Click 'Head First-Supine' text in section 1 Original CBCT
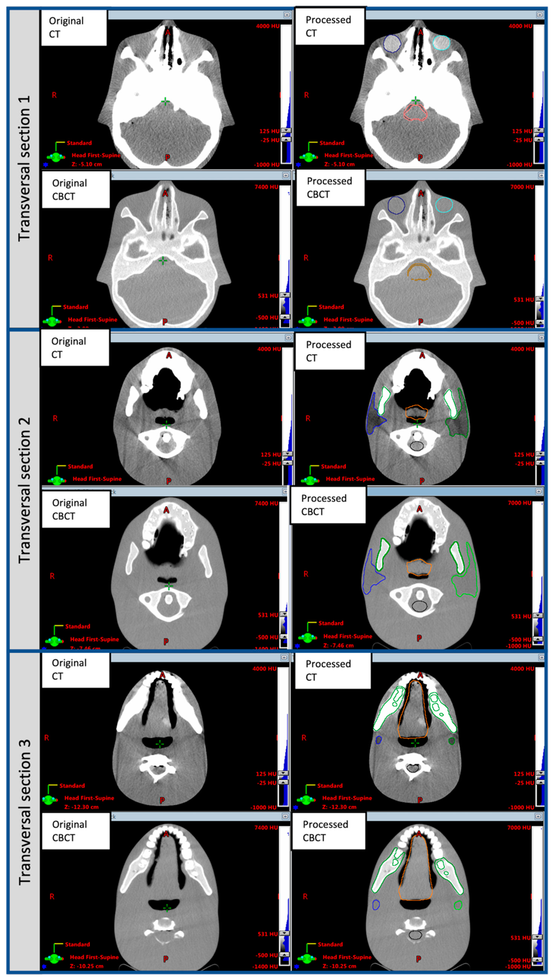554x980 pixels. pos(93,320)
